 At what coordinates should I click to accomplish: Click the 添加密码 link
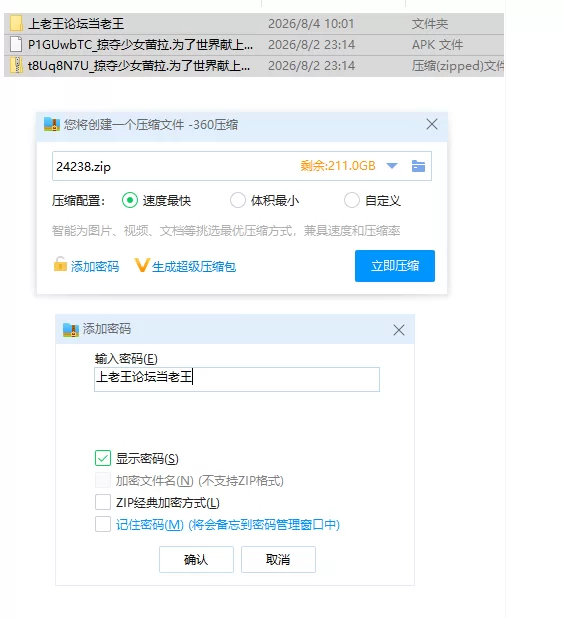point(95,267)
